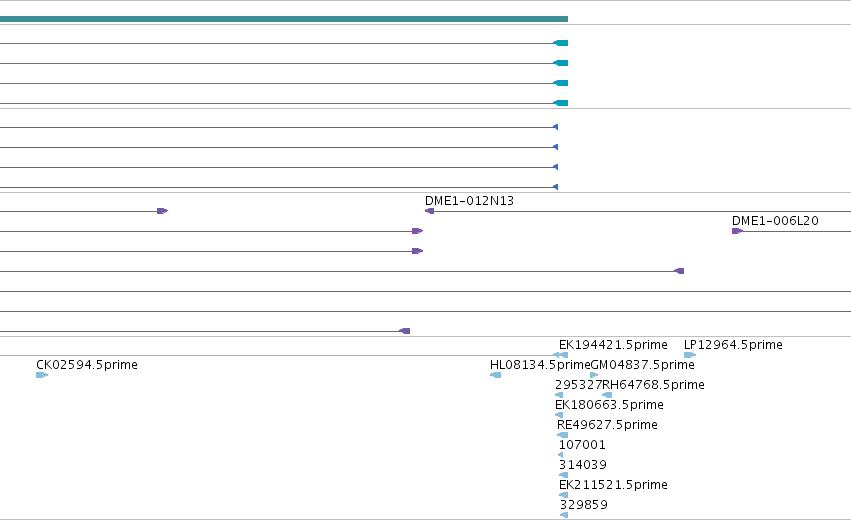Image resolution: width=851 pixels, height=520 pixels.
Task: Select the HL08134.5prime arrow glyph
Action: (496, 375)
